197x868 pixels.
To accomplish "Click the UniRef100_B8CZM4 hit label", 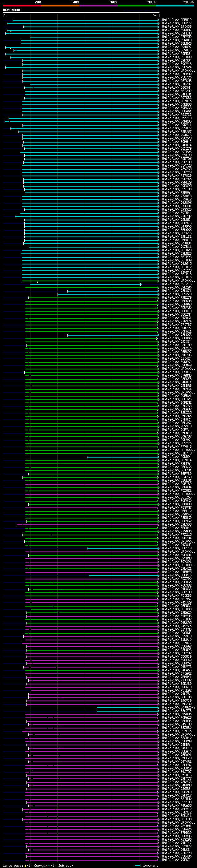I will [176, 314].
